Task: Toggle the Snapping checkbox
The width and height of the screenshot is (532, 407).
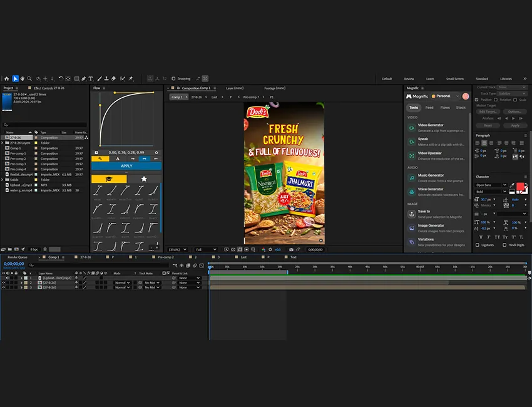Action: 173,79
